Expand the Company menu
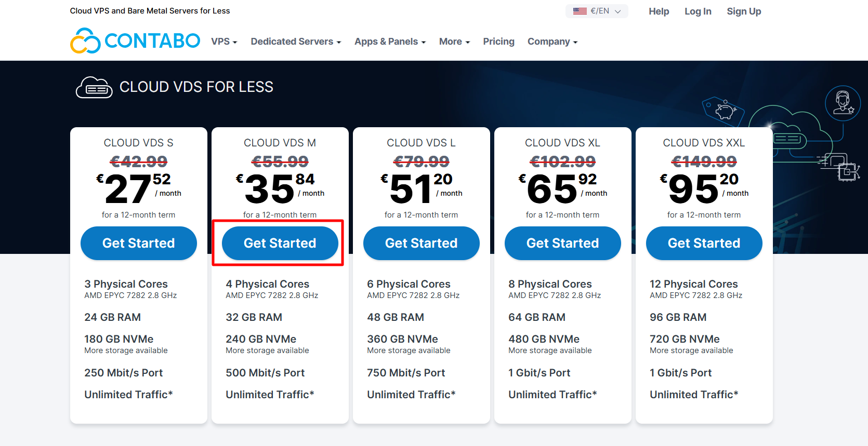868x446 pixels. 553,42
